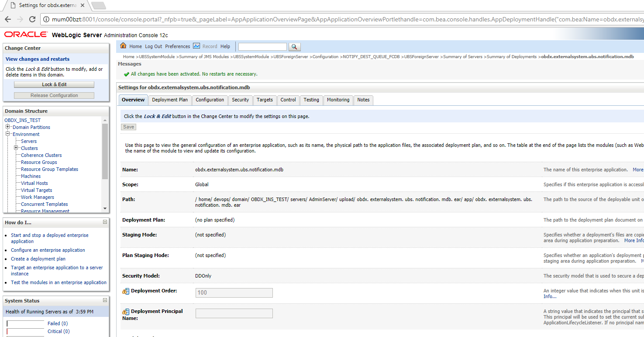Open the Notes tab
Screen dimensions: 644x337
pos(363,100)
